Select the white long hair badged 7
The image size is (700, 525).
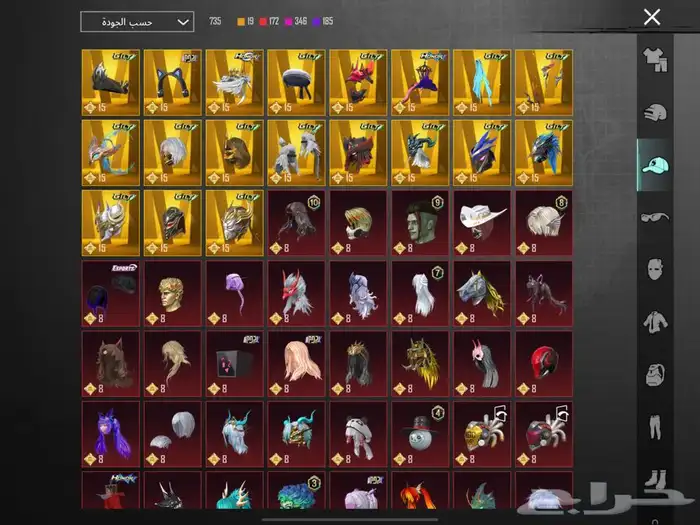(420, 294)
